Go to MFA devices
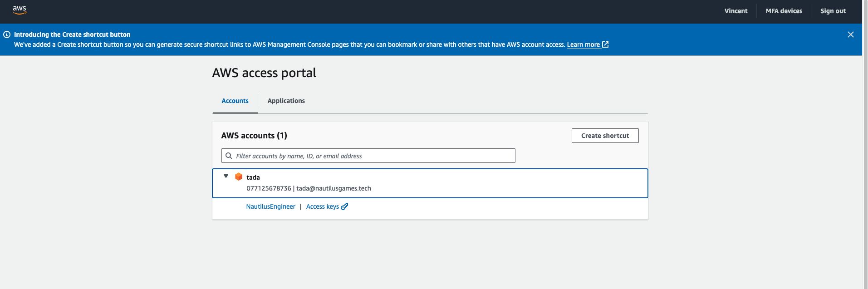 pyautogui.click(x=784, y=11)
